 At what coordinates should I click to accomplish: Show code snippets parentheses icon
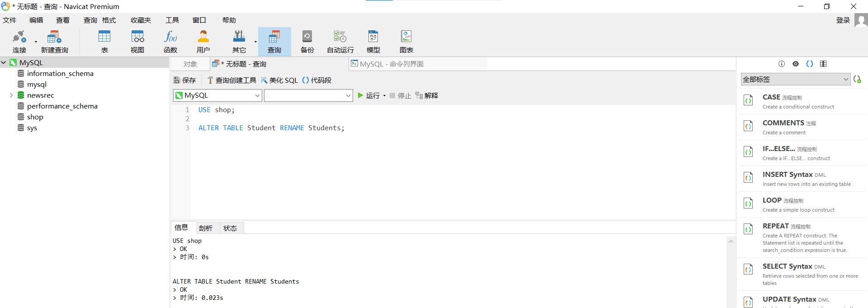[x=810, y=64]
